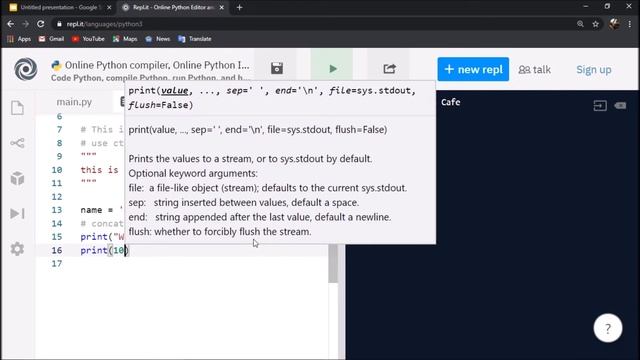Click the 'value' parameter in signature tooltip
Image resolution: width=640 pixels, height=360 pixels.
tap(174, 91)
